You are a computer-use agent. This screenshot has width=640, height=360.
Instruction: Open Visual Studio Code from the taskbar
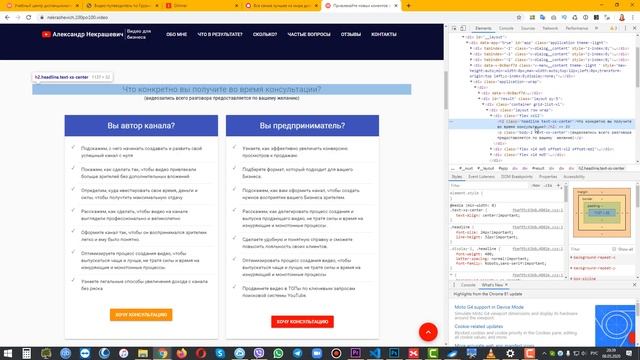375,353
